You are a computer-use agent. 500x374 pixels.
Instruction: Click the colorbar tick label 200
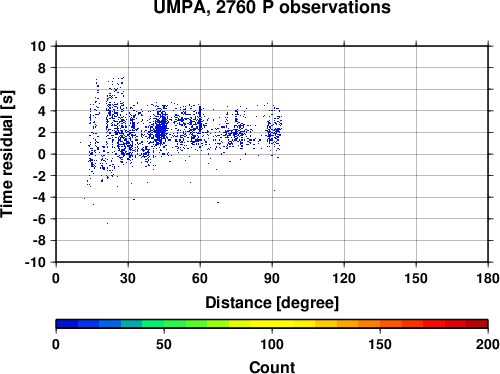pos(488,344)
